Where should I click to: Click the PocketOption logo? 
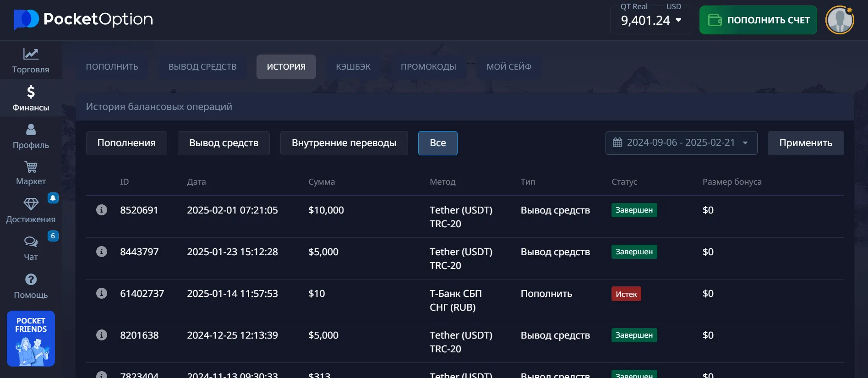pyautogui.click(x=83, y=19)
